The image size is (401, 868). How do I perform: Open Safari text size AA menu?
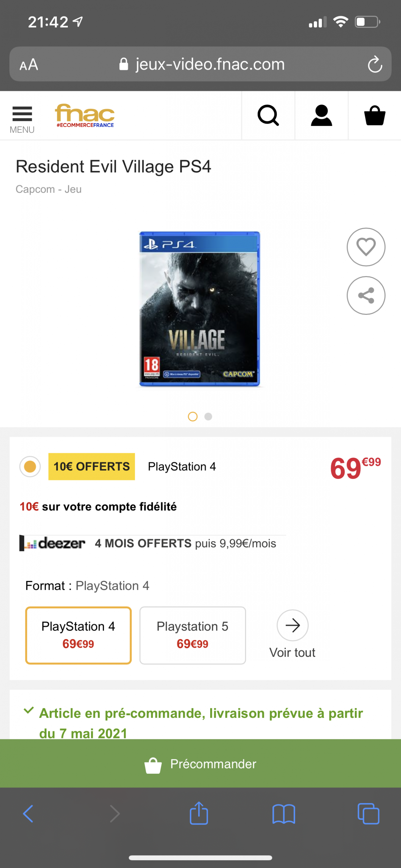pyautogui.click(x=29, y=65)
